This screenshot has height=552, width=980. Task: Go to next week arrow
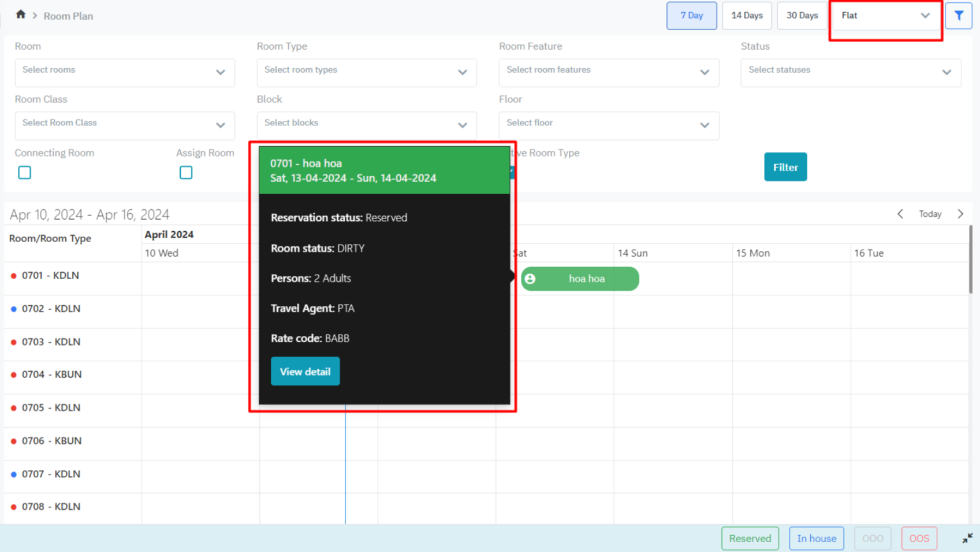(x=960, y=214)
